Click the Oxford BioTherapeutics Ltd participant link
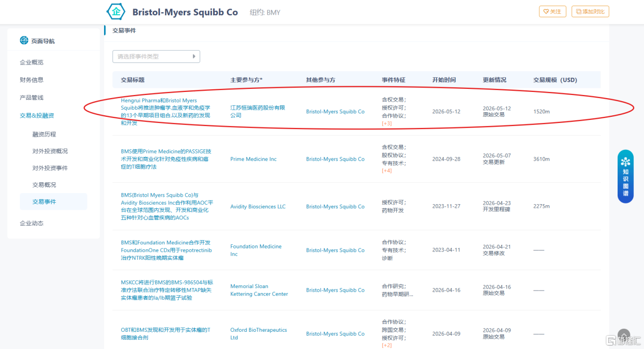The height and width of the screenshot is (349, 644). pos(259,334)
